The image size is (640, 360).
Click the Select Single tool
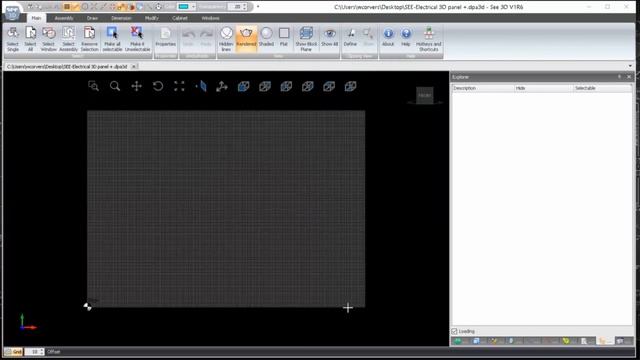pos(13,39)
